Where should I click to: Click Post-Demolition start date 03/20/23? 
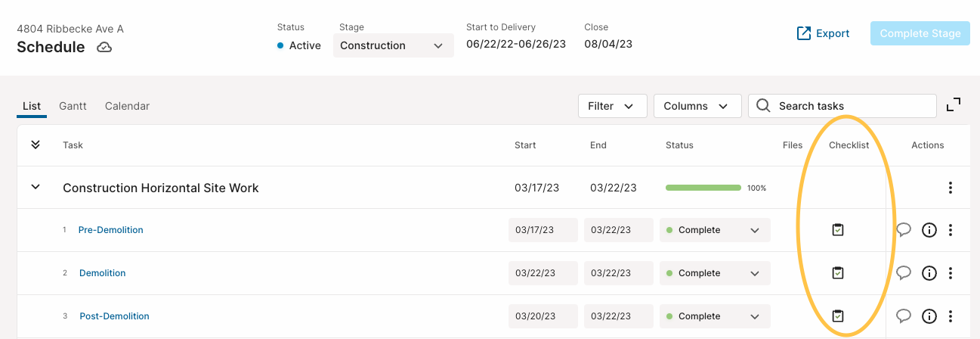click(x=543, y=316)
